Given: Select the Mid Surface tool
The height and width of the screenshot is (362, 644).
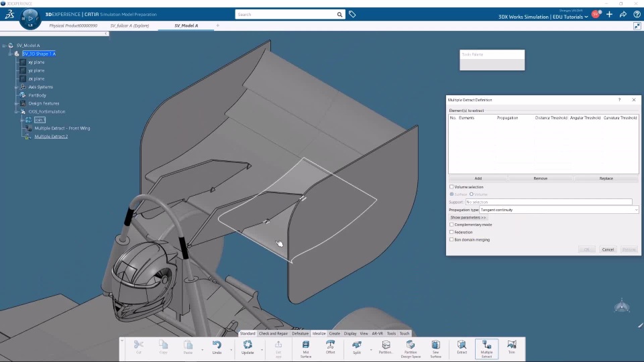Looking at the screenshot, I should click(x=306, y=345).
